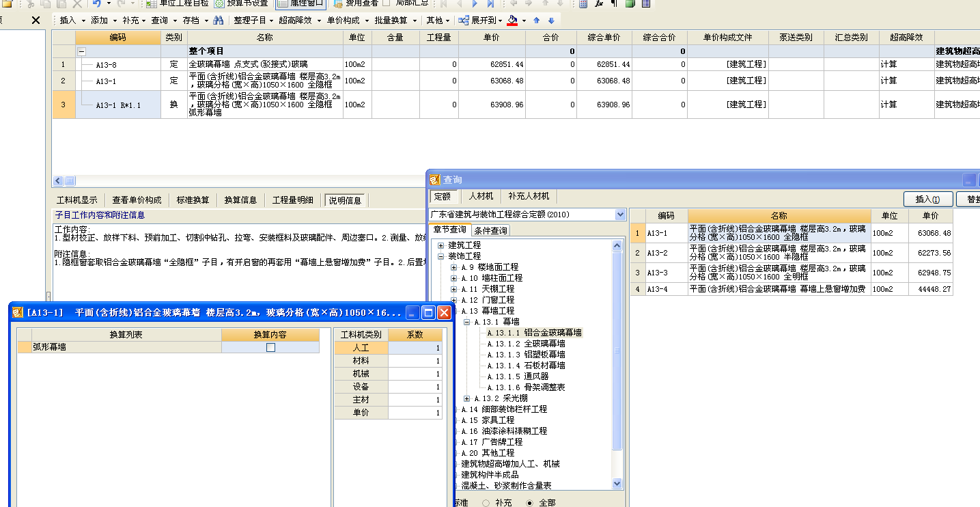This screenshot has height=507, width=980.
Task: Click the 插入(I) button in 查询 window
Action: 928,200
